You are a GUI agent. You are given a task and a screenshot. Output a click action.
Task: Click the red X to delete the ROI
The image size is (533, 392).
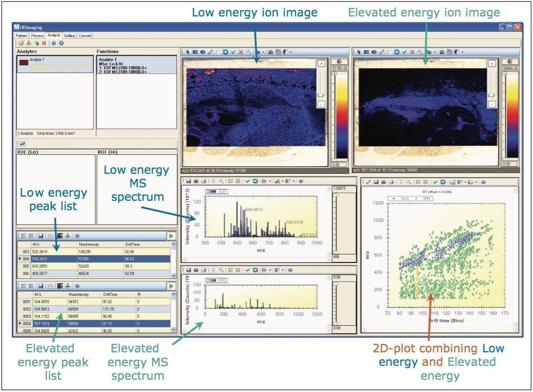click(x=241, y=52)
